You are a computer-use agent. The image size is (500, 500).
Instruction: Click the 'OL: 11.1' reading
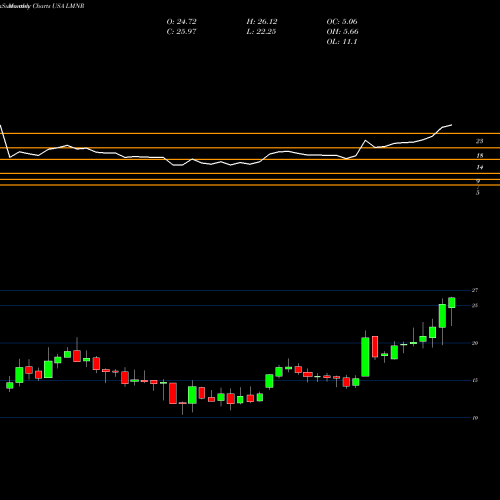(342, 42)
